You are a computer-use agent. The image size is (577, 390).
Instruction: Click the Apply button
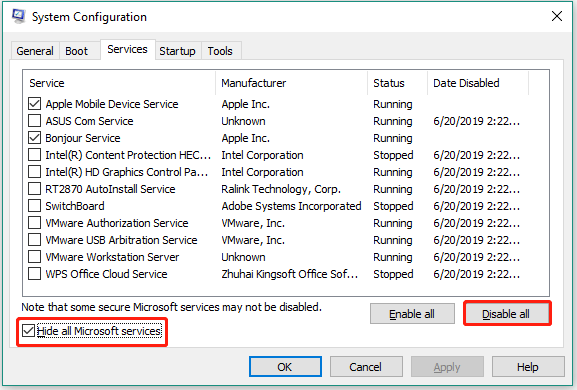447,366
